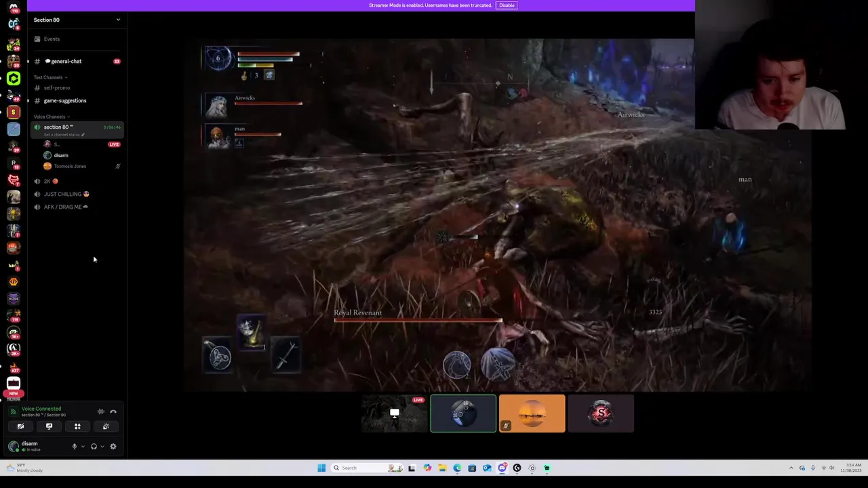Open Microsoft Edge from the taskbar
This screenshot has height=488, width=868.
[x=457, y=468]
